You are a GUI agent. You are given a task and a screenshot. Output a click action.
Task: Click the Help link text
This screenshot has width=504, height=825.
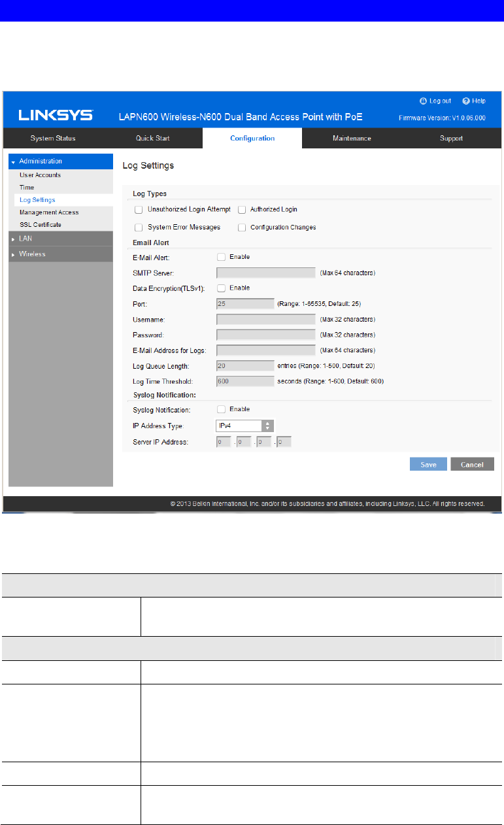(x=479, y=101)
